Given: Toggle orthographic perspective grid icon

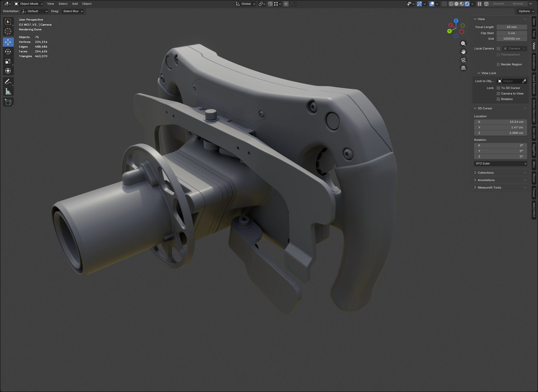Looking at the screenshot, I should coord(463,68).
